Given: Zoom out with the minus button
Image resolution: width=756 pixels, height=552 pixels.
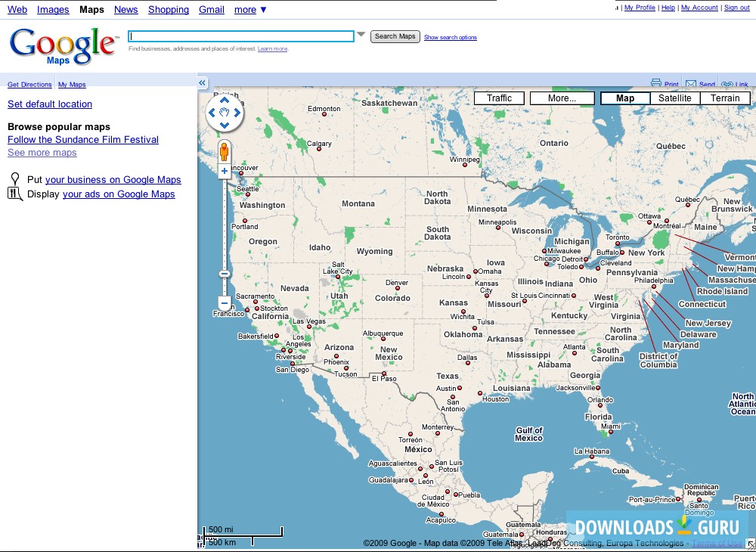Looking at the screenshot, I should (225, 304).
